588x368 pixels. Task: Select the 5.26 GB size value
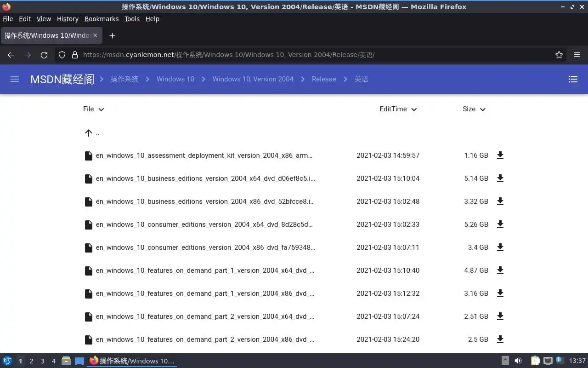point(476,224)
